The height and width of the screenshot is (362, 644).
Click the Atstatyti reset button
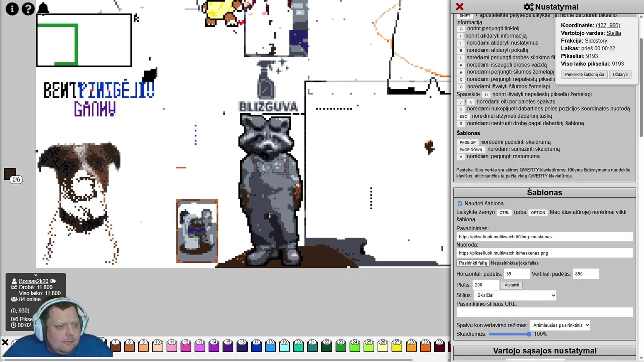click(x=512, y=285)
